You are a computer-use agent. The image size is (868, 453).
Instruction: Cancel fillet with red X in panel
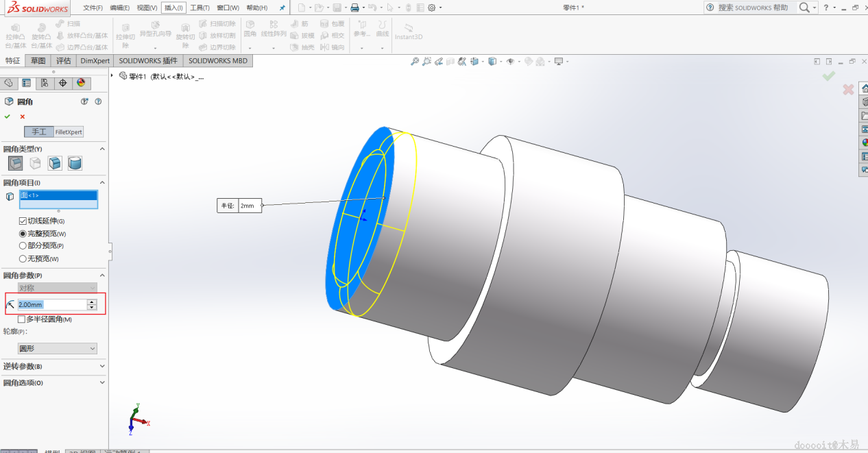tap(22, 117)
